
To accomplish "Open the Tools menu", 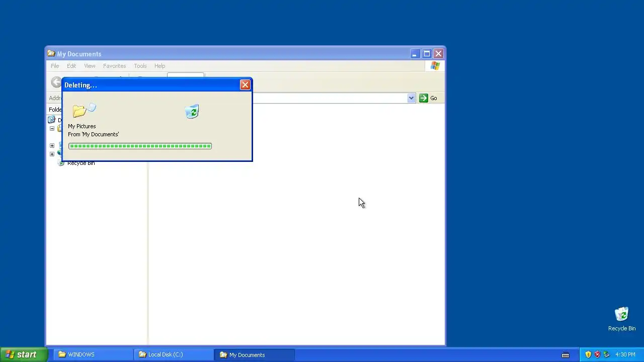I will pos(140,66).
